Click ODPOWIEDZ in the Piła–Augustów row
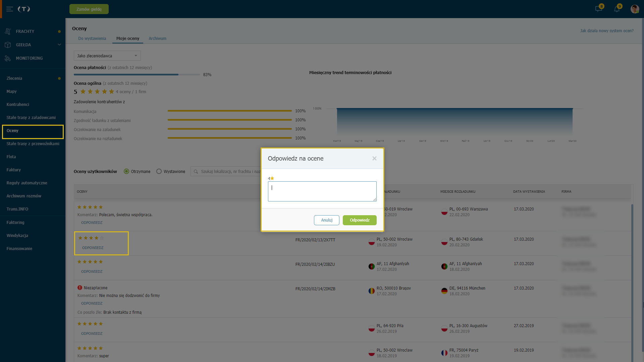Viewport: 644px width, 362px height. pyautogui.click(x=92, y=334)
